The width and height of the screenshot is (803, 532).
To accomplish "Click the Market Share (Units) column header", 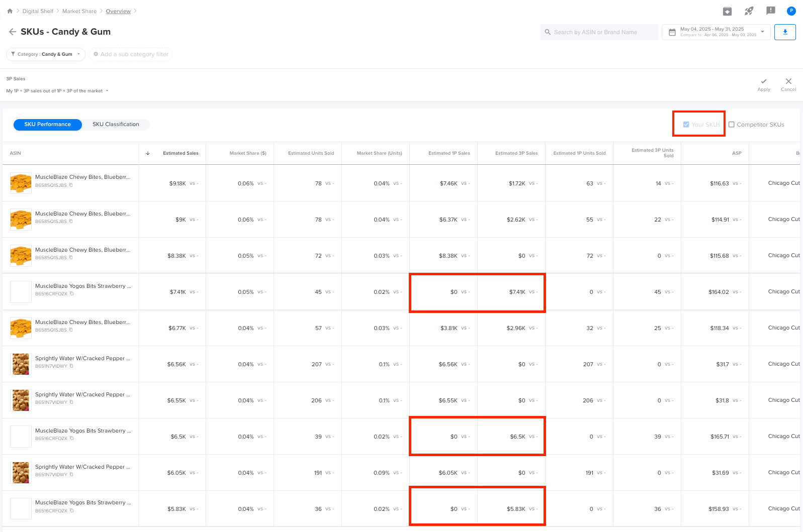I will coord(379,153).
